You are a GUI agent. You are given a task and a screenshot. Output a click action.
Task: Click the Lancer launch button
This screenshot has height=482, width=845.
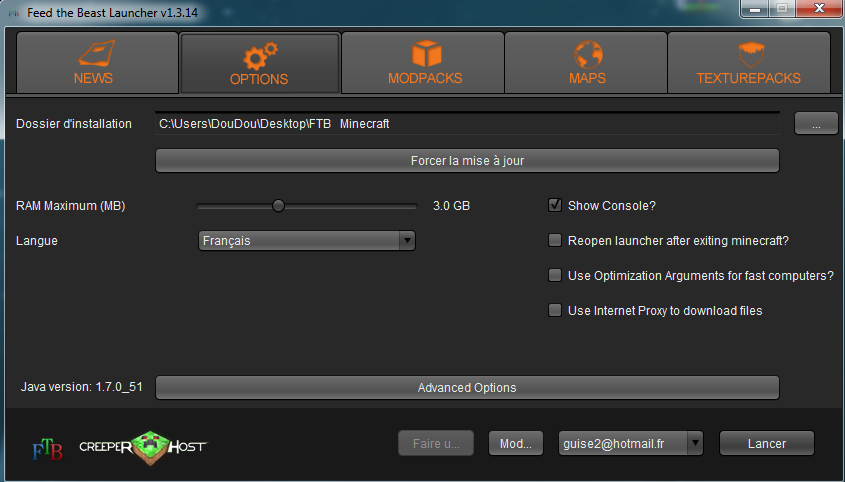point(766,443)
